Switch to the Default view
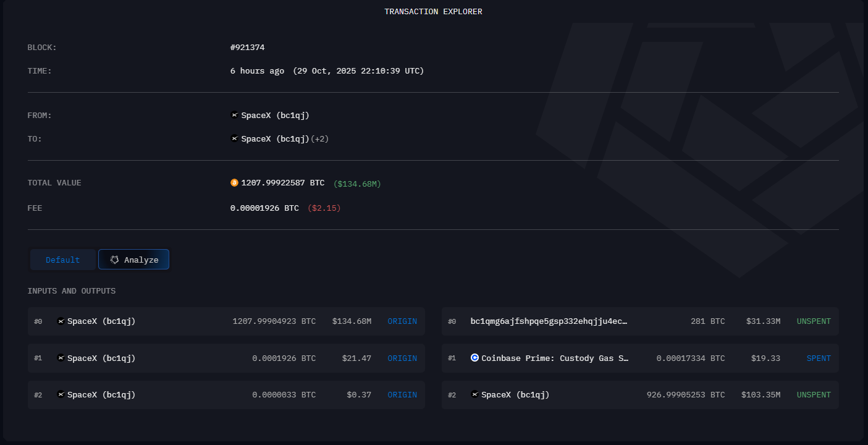This screenshot has height=445, width=868. click(x=62, y=259)
